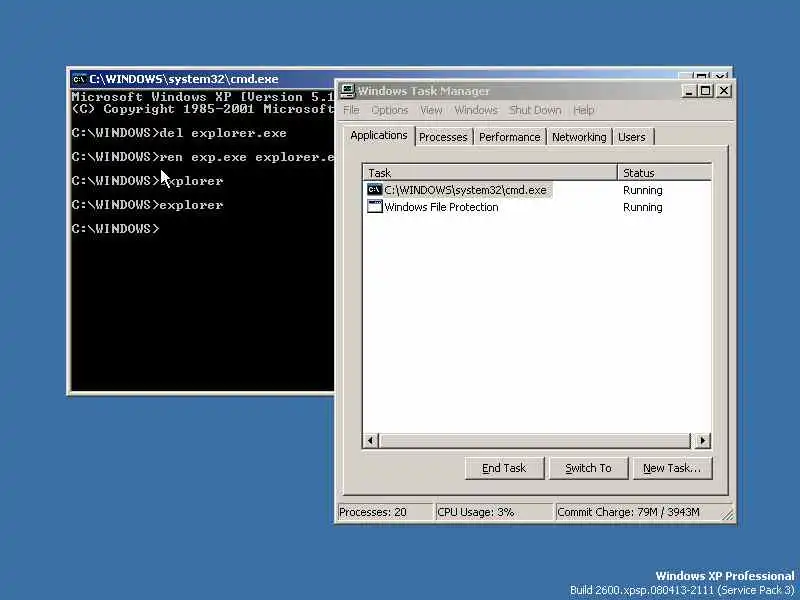This screenshot has height=600, width=800.
Task: Click the Copyright 1985-2001 line in cmd
Action: (203, 109)
